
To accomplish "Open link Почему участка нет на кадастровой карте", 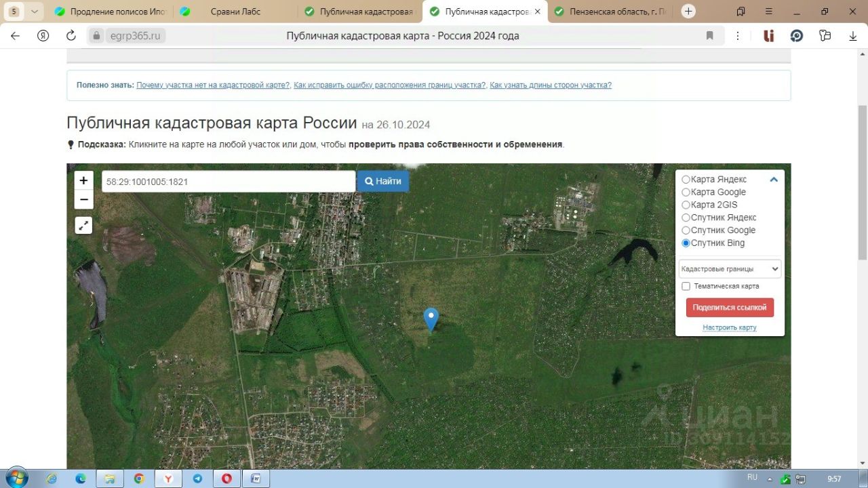I will click(213, 85).
